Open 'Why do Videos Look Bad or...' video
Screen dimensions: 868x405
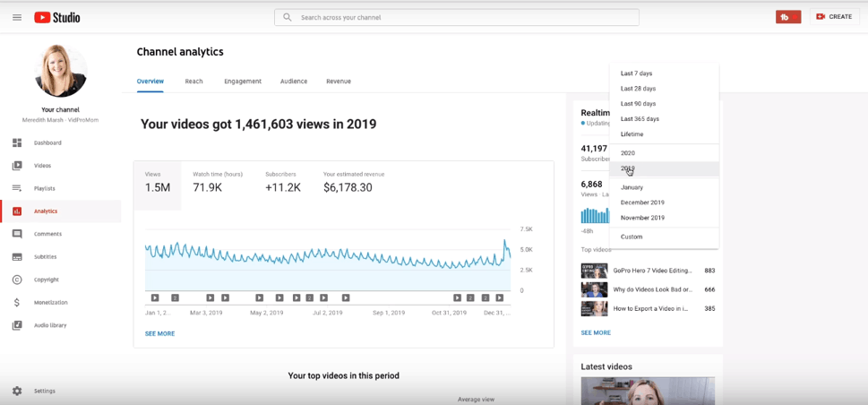(x=653, y=289)
